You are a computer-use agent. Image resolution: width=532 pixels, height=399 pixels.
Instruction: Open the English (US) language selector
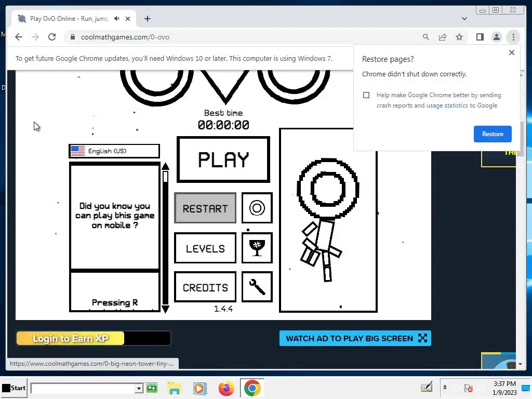[114, 151]
